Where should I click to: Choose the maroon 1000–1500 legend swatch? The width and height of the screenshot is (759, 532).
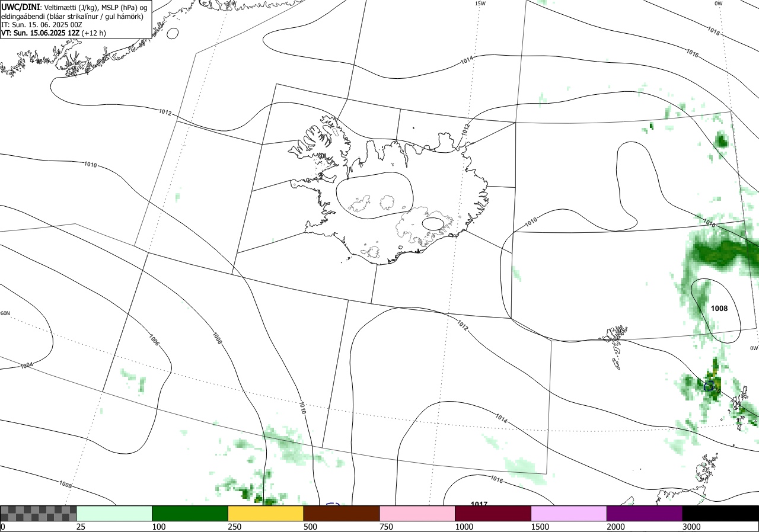493,513
